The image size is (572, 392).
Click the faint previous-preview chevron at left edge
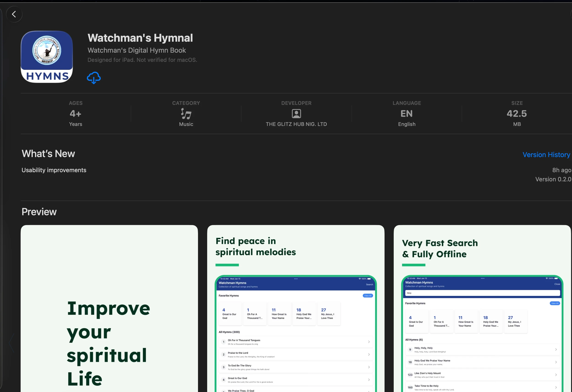tap(11, 343)
